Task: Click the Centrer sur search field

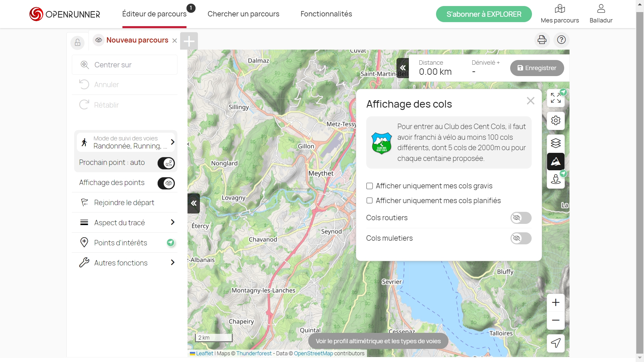Action: click(x=124, y=65)
